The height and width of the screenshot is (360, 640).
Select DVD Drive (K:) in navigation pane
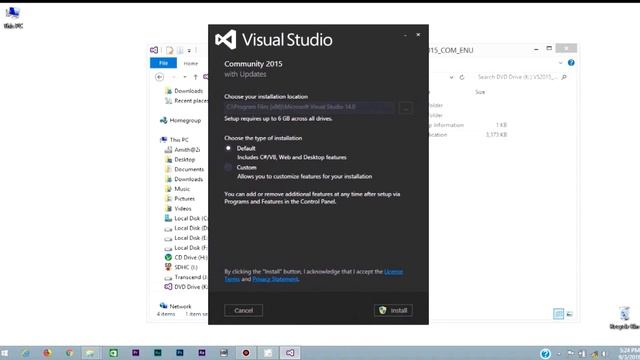click(x=186, y=287)
